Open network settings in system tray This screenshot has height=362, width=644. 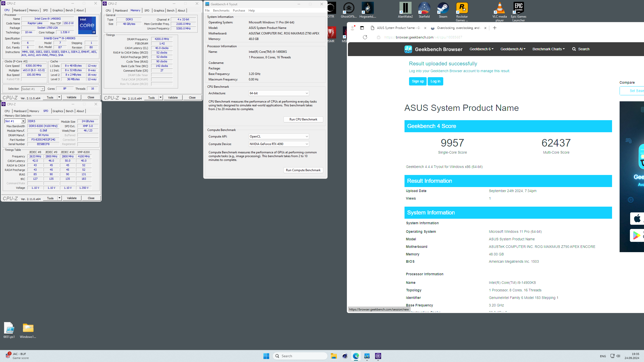pos(612,356)
